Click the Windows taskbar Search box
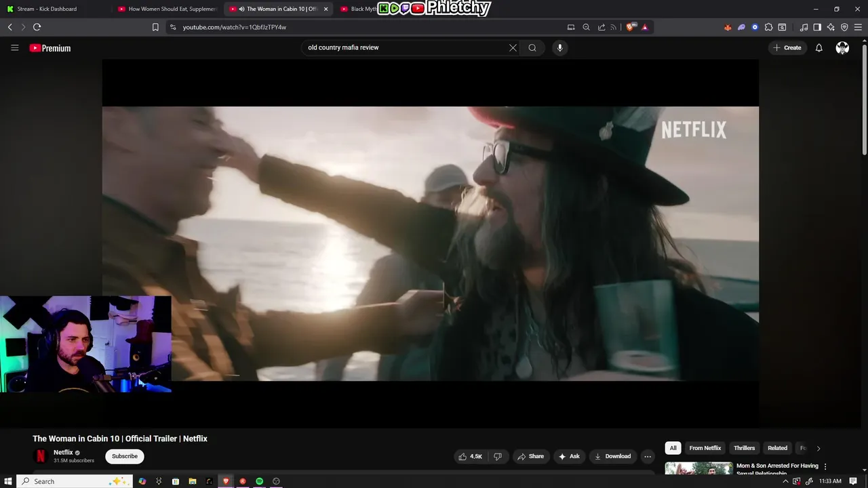868x488 pixels. [x=74, y=481]
